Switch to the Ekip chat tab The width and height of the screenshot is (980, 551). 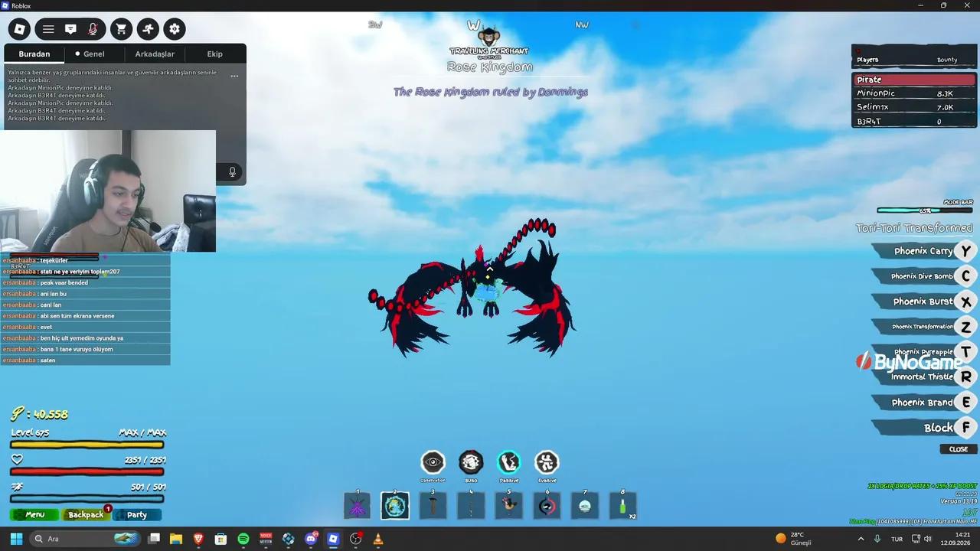tap(214, 54)
